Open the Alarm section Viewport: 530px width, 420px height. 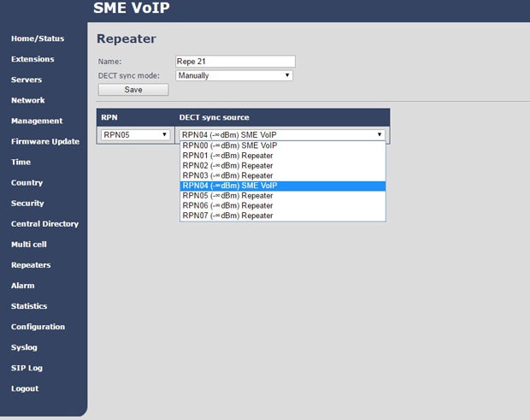(x=22, y=286)
